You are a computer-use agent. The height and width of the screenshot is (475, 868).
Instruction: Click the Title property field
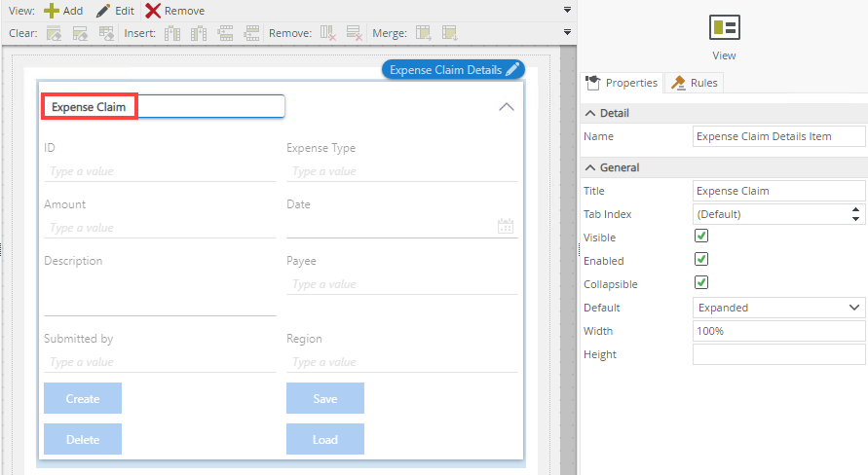coord(778,191)
